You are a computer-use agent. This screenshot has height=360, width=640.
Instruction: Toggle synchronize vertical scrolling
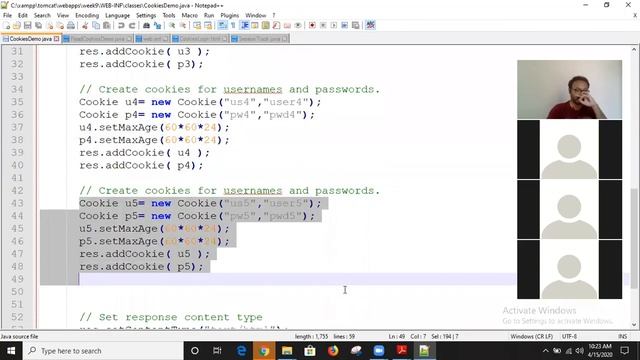click(197, 25)
